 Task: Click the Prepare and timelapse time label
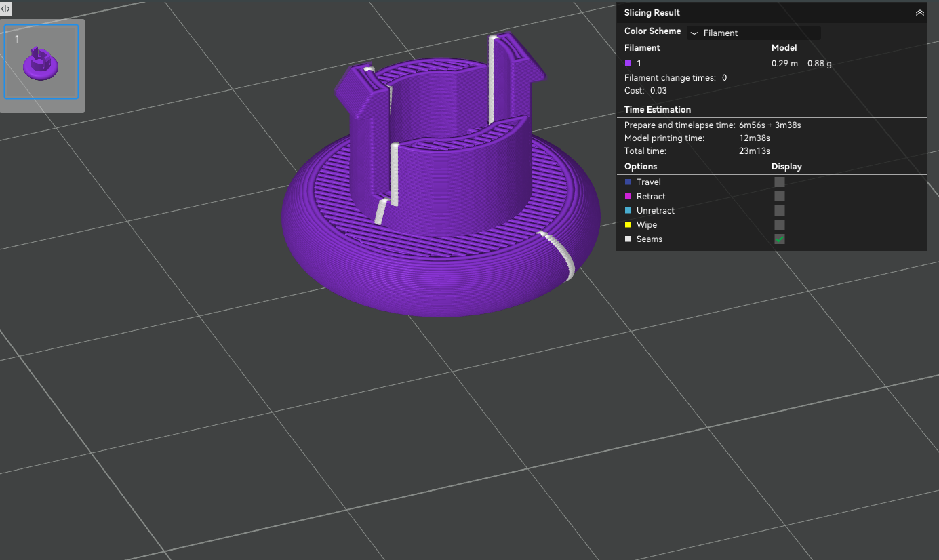point(679,125)
